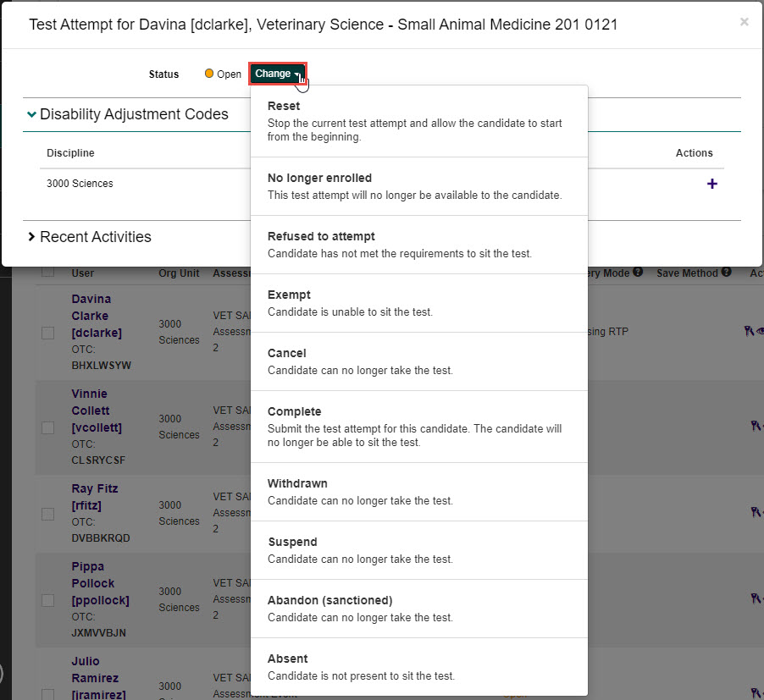The height and width of the screenshot is (700, 764).
Task: Open Pippa Pollock user link
Action: 93,583
